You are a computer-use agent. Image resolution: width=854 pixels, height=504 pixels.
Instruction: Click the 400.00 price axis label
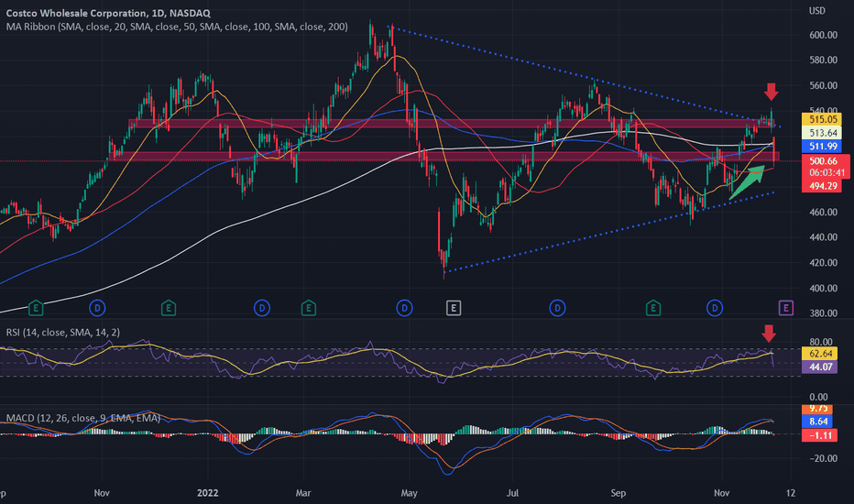pos(823,289)
